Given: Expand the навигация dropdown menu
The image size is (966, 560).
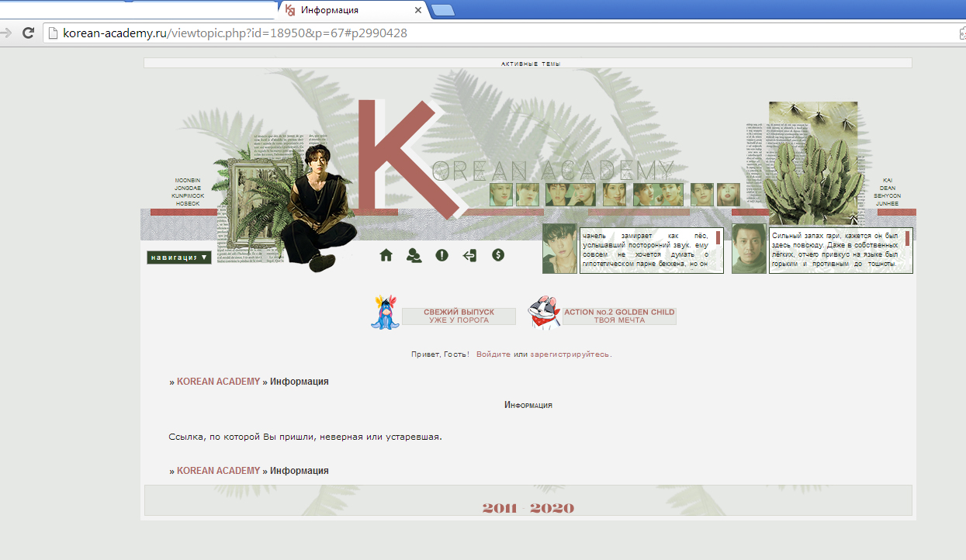Looking at the screenshot, I should tap(179, 258).
